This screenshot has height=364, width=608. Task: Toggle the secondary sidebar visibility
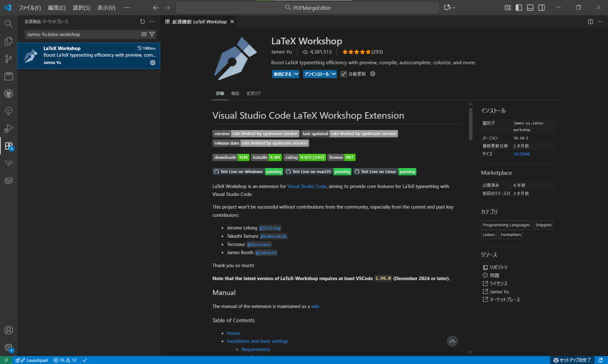[541, 8]
